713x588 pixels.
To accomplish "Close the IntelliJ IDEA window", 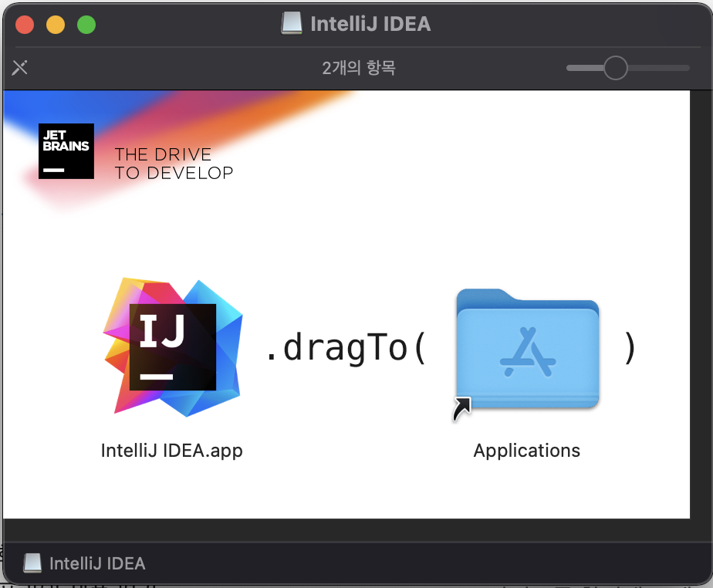I will 25,25.
